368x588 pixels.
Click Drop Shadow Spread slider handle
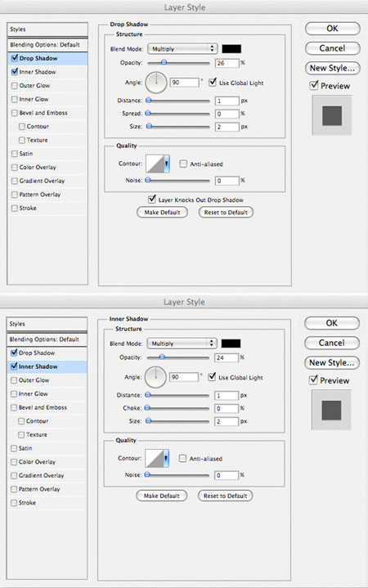[148, 113]
